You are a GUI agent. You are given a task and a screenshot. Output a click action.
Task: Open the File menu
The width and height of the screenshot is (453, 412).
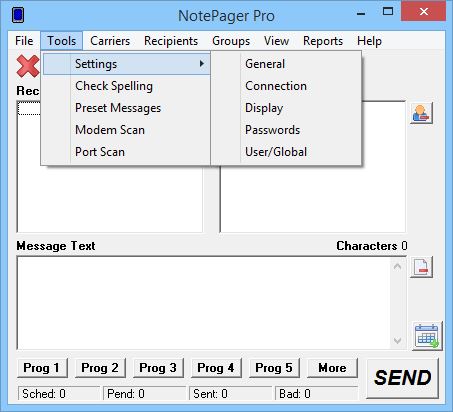(x=24, y=41)
